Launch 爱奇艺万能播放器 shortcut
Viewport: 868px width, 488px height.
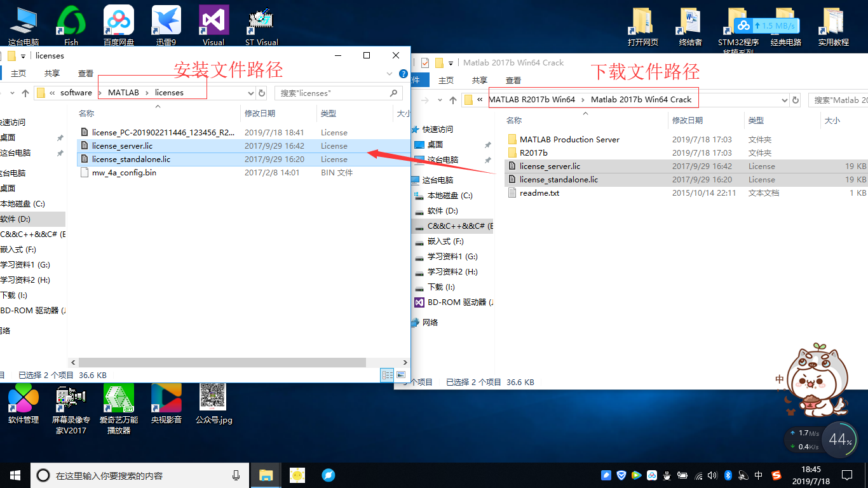coord(119,409)
